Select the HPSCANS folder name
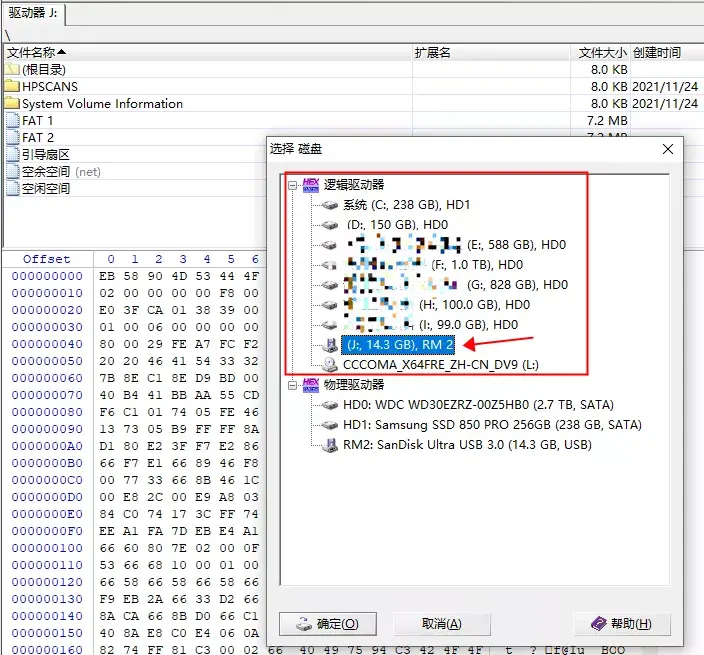The height and width of the screenshot is (655, 704). click(50, 87)
